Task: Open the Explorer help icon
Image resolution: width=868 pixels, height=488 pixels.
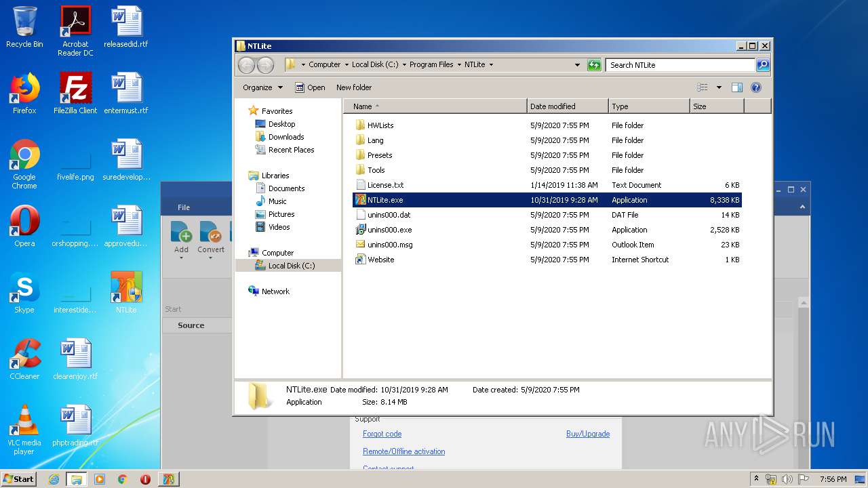Action: point(756,87)
